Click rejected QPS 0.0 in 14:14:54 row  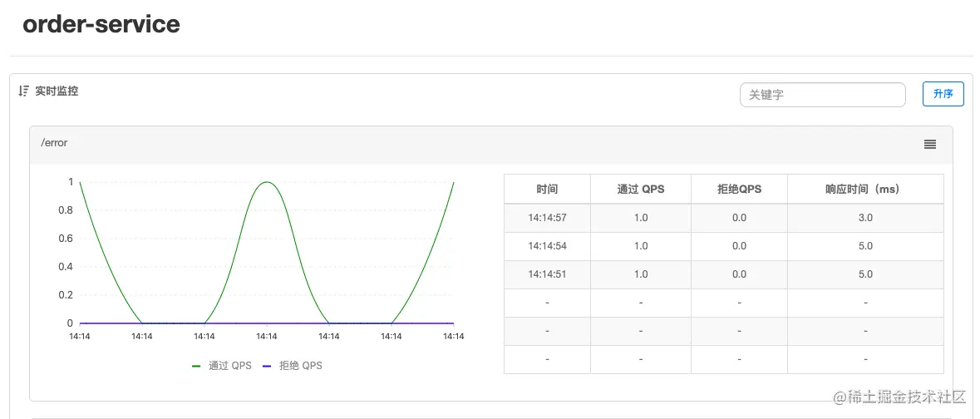click(x=740, y=246)
